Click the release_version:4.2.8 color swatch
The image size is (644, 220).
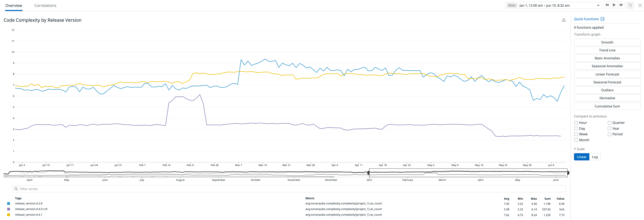pos(9,203)
